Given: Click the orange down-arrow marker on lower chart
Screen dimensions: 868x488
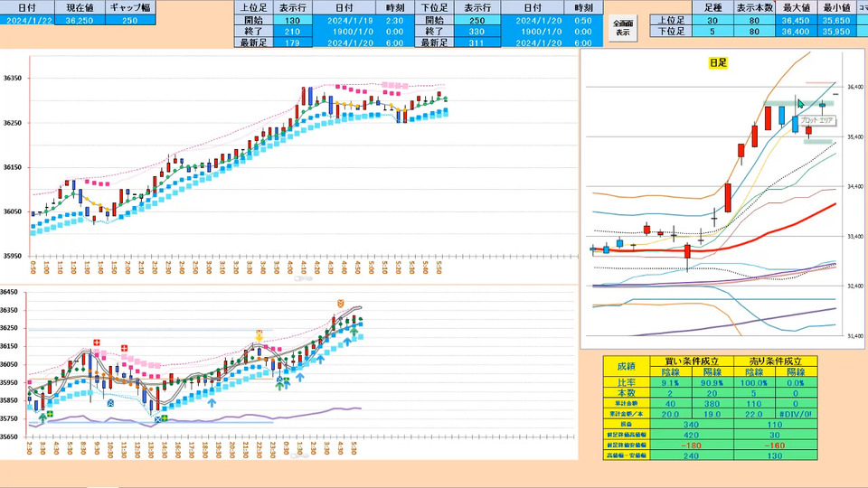Looking at the screenshot, I should click(x=259, y=336).
